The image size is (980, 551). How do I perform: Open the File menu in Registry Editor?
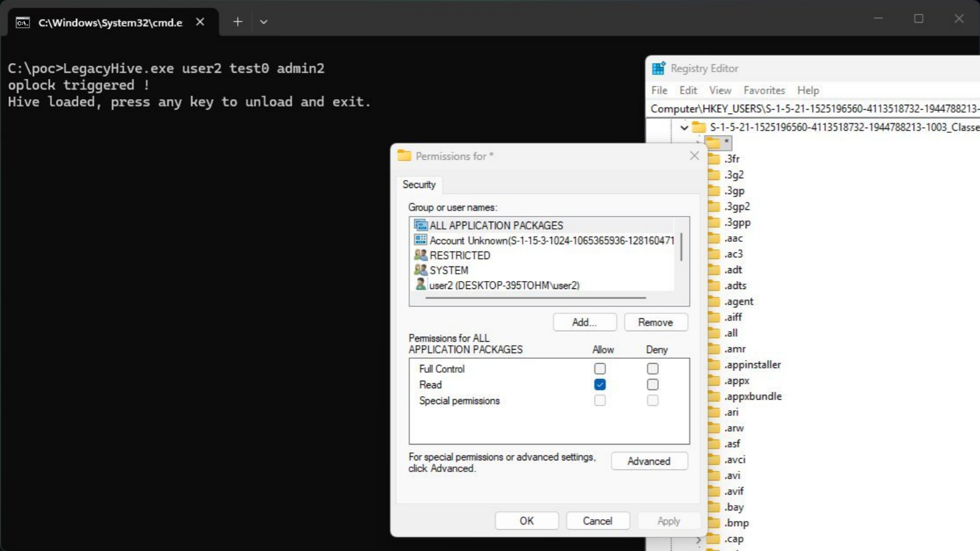click(659, 90)
